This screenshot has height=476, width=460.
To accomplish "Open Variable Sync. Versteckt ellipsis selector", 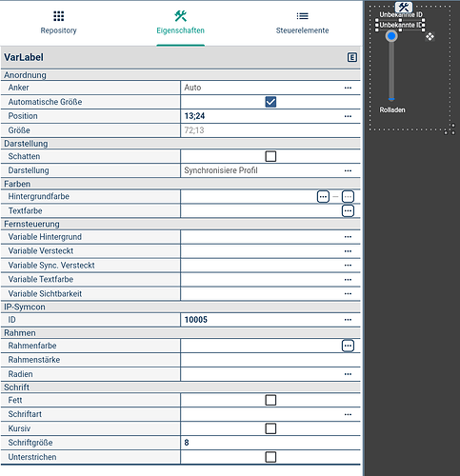I will pyautogui.click(x=348, y=266).
